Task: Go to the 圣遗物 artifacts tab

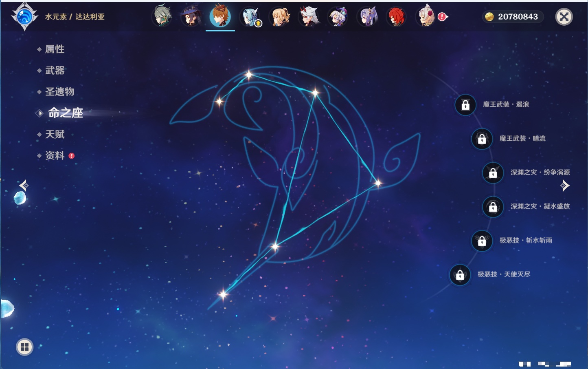Action: pyautogui.click(x=59, y=92)
